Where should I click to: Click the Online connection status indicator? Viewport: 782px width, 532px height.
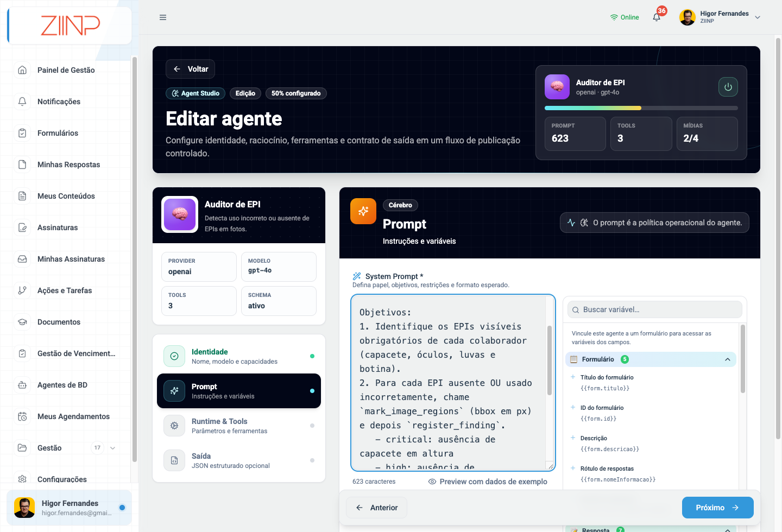point(625,17)
